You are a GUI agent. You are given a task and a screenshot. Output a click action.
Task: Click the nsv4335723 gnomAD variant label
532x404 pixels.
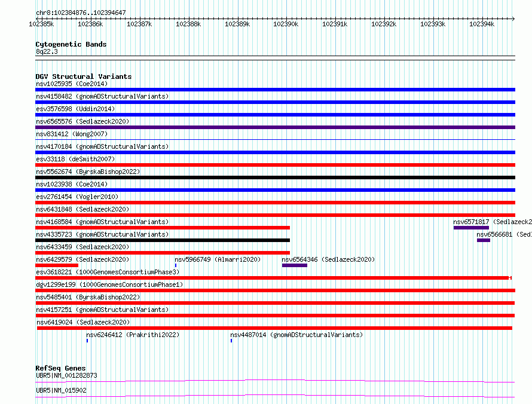pos(102,234)
